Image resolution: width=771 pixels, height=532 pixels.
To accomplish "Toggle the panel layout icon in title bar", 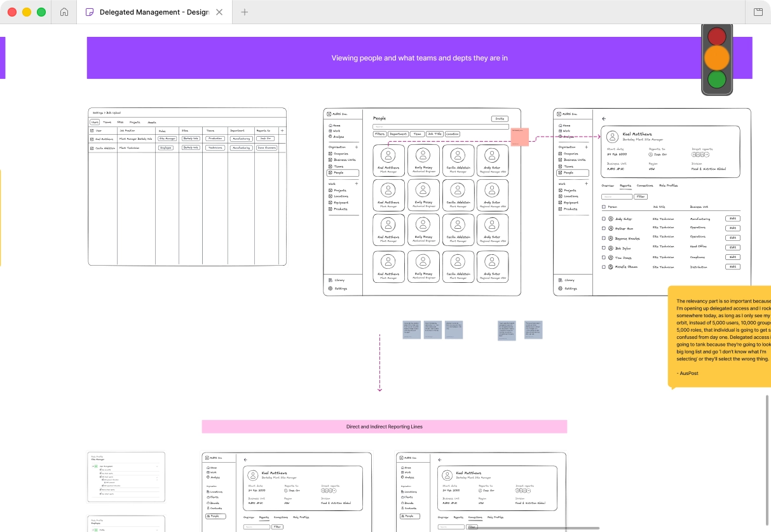I will 758,12.
